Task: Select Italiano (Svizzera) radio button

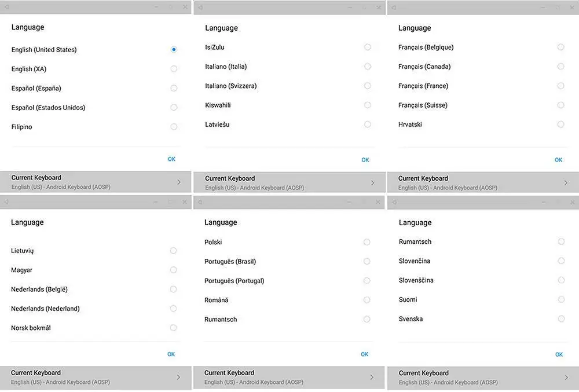Action: pos(368,86)
